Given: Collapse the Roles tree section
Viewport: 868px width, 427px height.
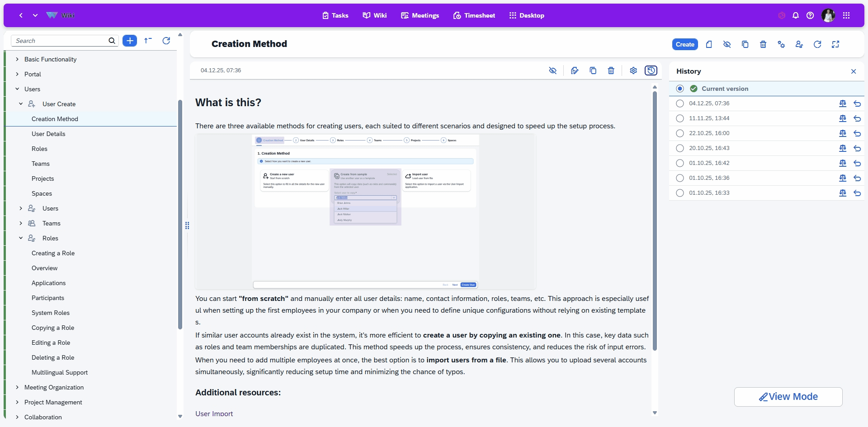Looking at the screenshot, I should point(21,238).
